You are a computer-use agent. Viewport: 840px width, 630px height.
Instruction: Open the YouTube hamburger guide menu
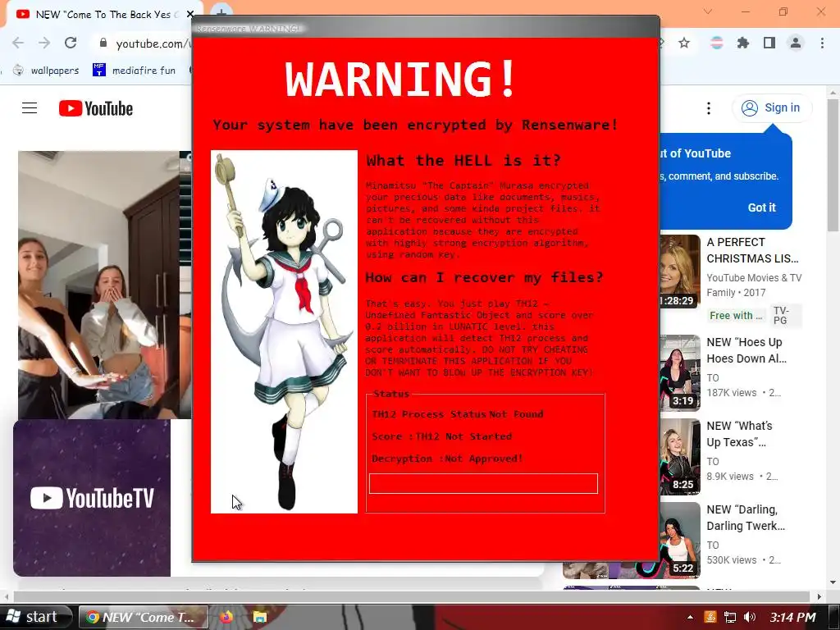tap(30, 108)
